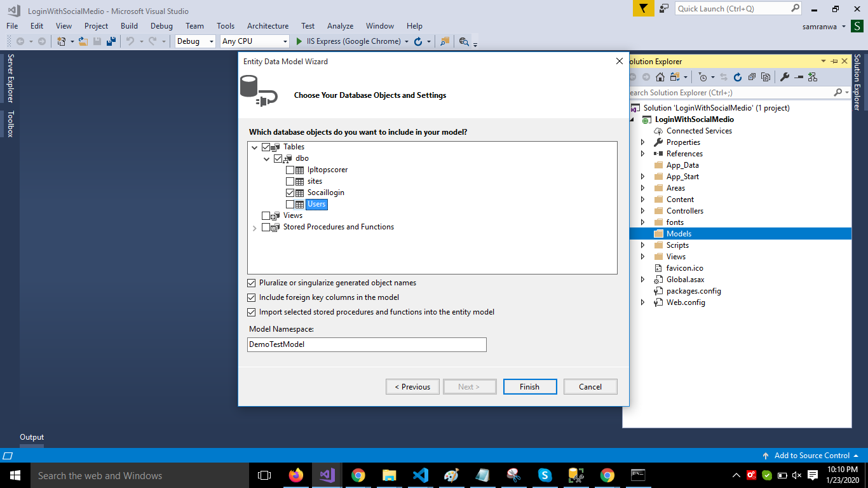This screenshot has height=488, width=868.
Task: Check the Users table checkbox
Action: [290, 204]
